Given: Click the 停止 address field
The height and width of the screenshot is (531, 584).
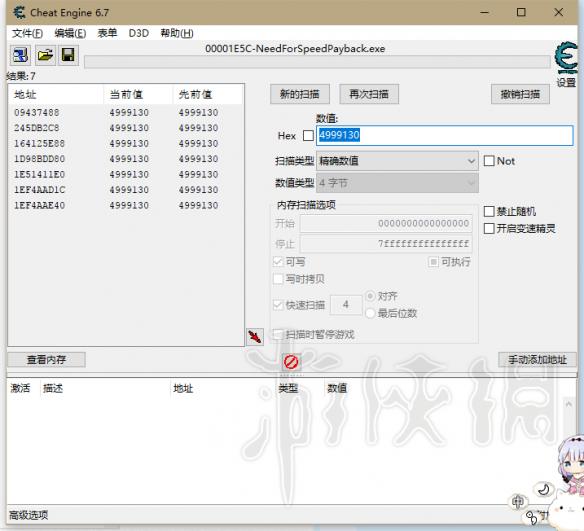Looking at the screenshot, I should coord(386,244).
